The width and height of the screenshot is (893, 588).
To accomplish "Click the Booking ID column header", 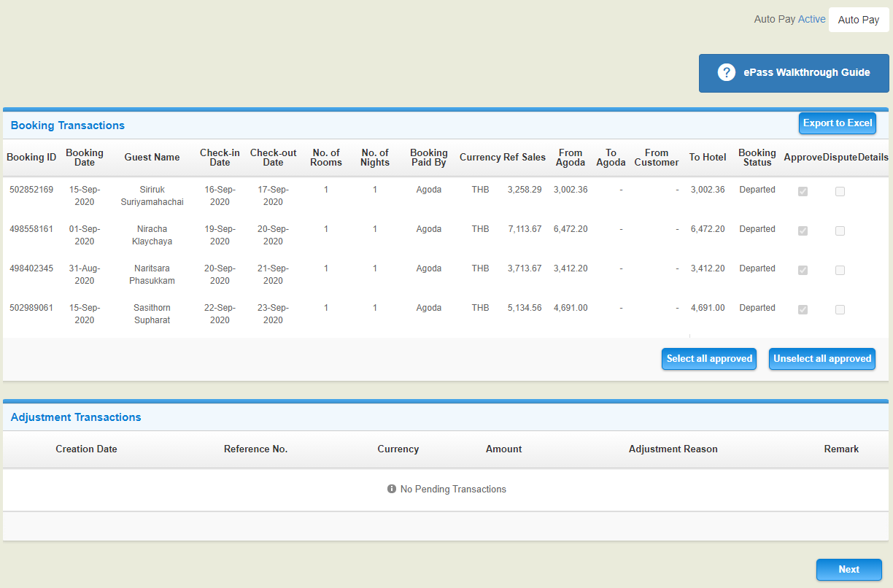I will pyautogui.click(x=31, y=158).
